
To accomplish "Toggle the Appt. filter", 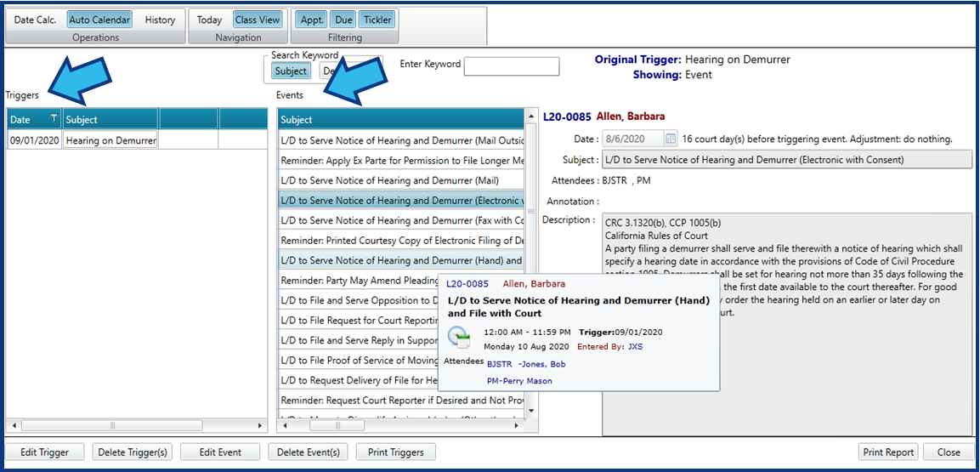I will tap(312, 20).
